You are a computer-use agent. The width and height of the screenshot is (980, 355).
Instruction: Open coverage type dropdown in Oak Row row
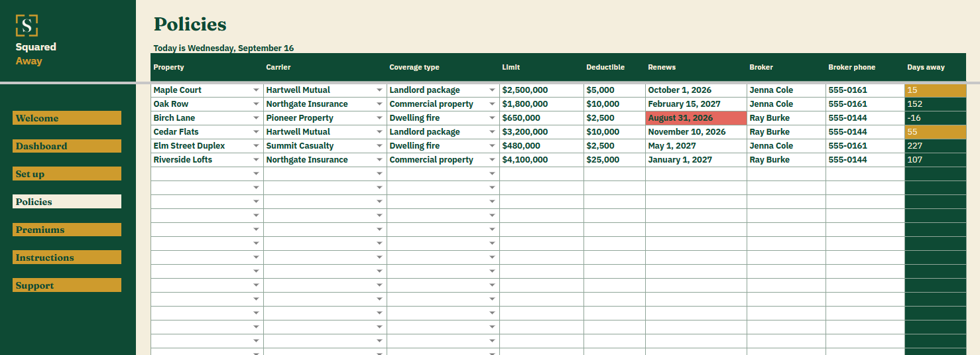[x=492, y=104]
